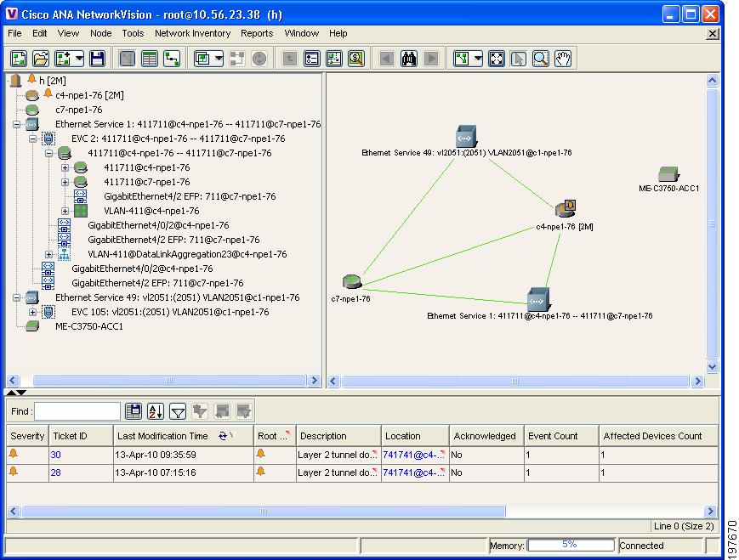This screenshot has height=560, width=739.
Task: Export table with the save-table icon
Action: point(134,411)
